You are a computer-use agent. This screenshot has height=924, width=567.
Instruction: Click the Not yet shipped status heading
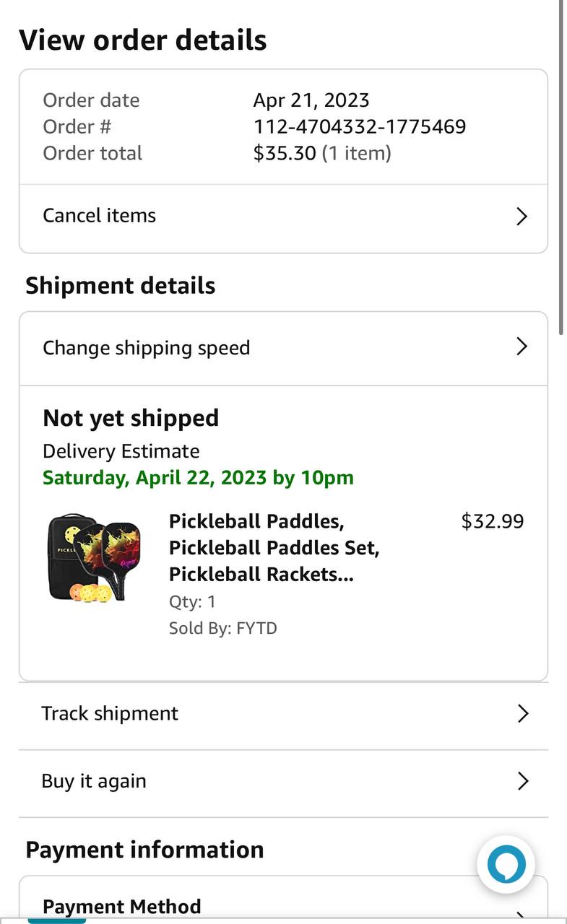coord(131,419)
